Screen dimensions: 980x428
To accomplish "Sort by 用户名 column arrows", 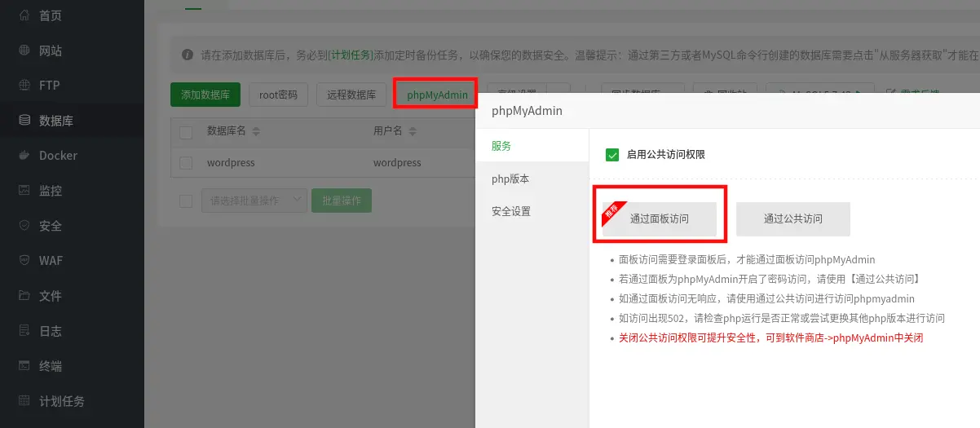I will pos(413,131).
